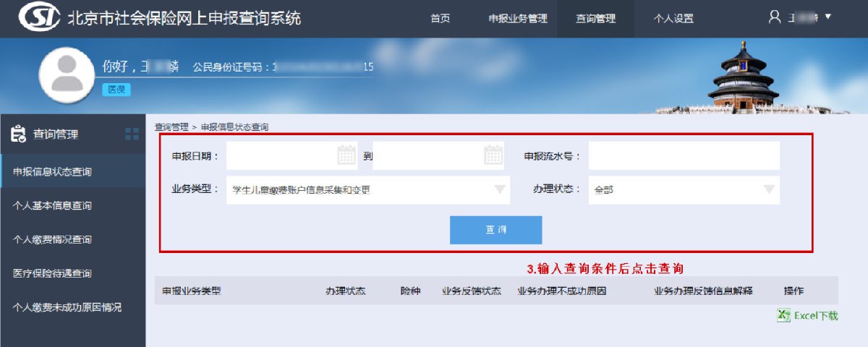Screen dimensions: 868x347
Task: Open the user account icon in header
Action: [775, 17]
